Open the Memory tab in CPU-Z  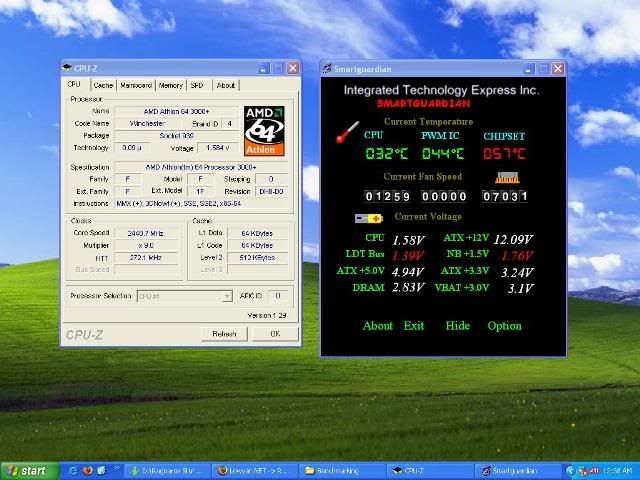pyautogui.click(x=171, y=85)
